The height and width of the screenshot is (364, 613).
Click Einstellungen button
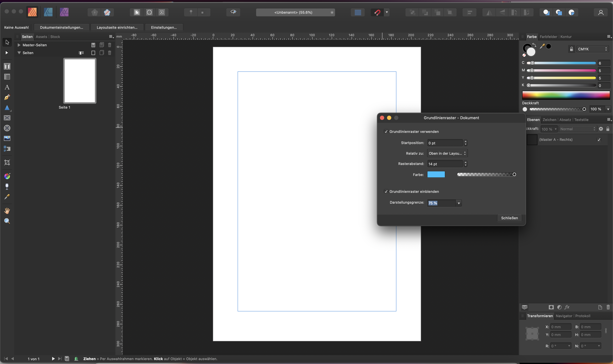pyautogui.click(x=164, y=27)
